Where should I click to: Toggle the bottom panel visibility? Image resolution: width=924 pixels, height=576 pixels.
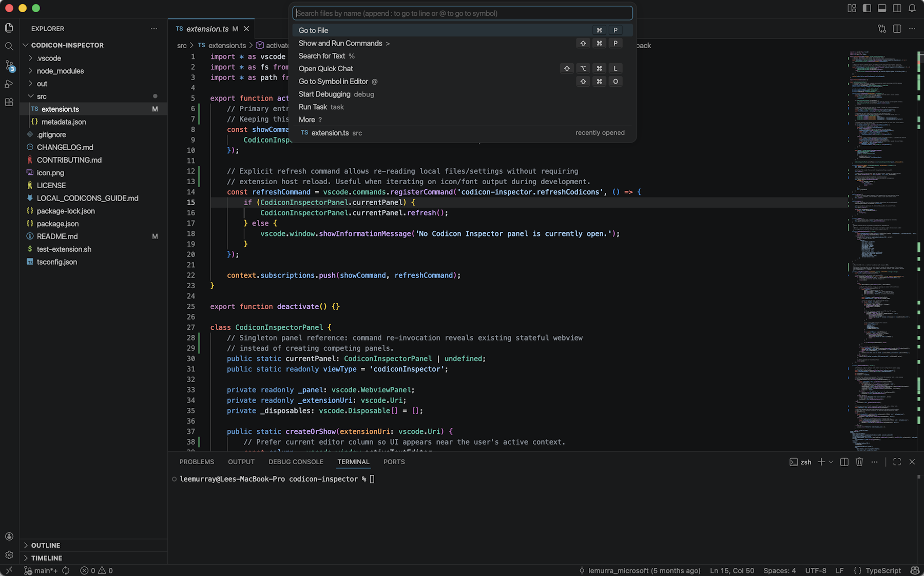coord(882,8)
